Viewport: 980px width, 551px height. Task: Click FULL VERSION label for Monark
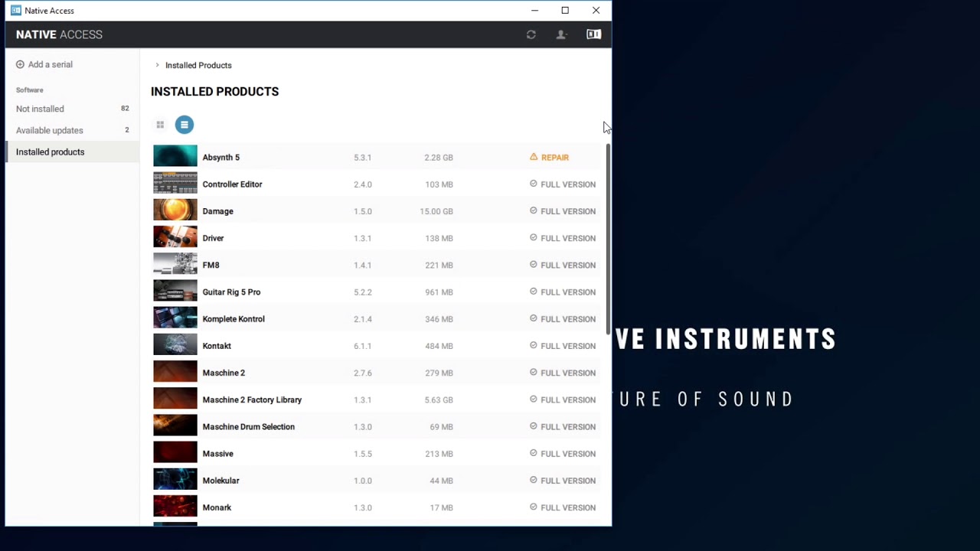[x=568, y=507]
